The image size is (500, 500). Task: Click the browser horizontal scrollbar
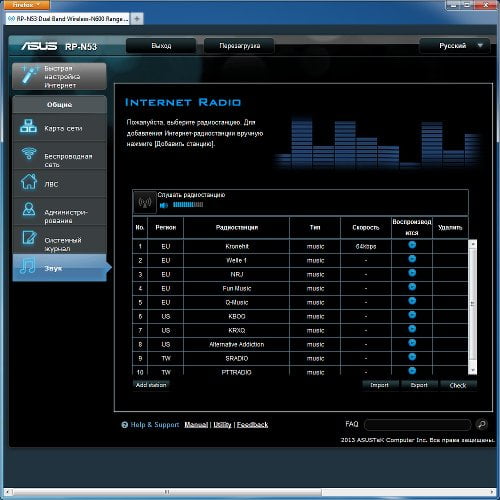[x=167, y=492]
